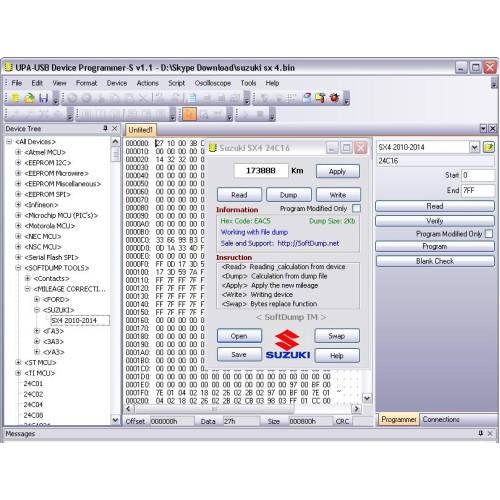This screenshot has width=500, height=500.
Task: Switch to the Connections tab
Action: pos(441,419)
